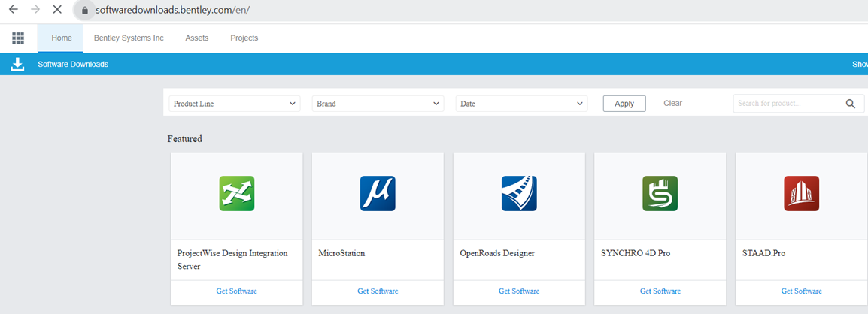Screen dimensions: 868x314
Task: Open the Projects tab
Action: [244, 38]
